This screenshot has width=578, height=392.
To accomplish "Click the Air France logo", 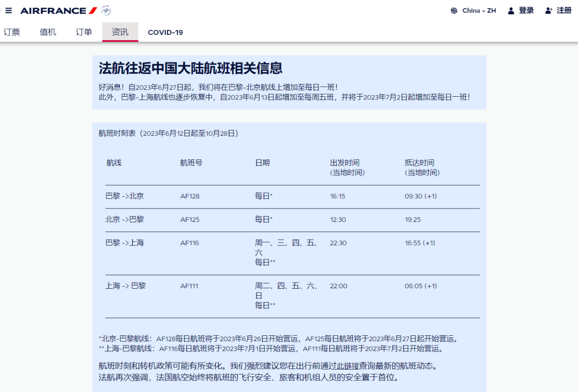I will [x=59, y=11].
